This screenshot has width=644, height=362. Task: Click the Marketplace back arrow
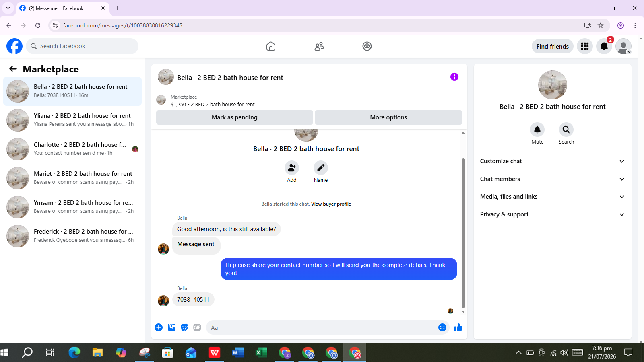point(13,69)
